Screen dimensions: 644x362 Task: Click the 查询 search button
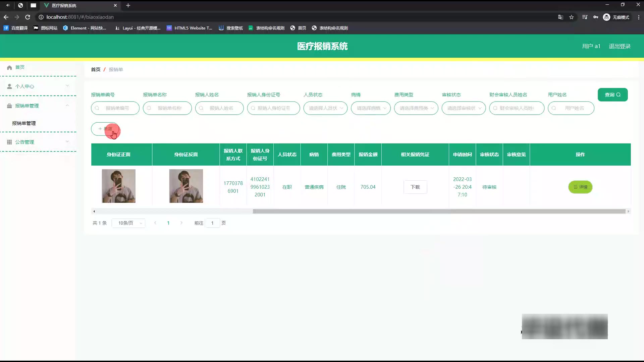(x=612, y=95)
